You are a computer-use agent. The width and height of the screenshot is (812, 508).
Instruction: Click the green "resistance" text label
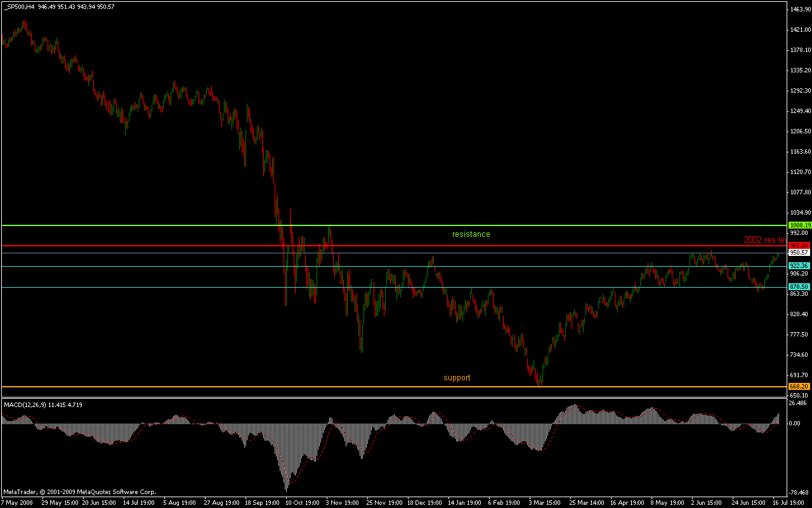point(471,234)
